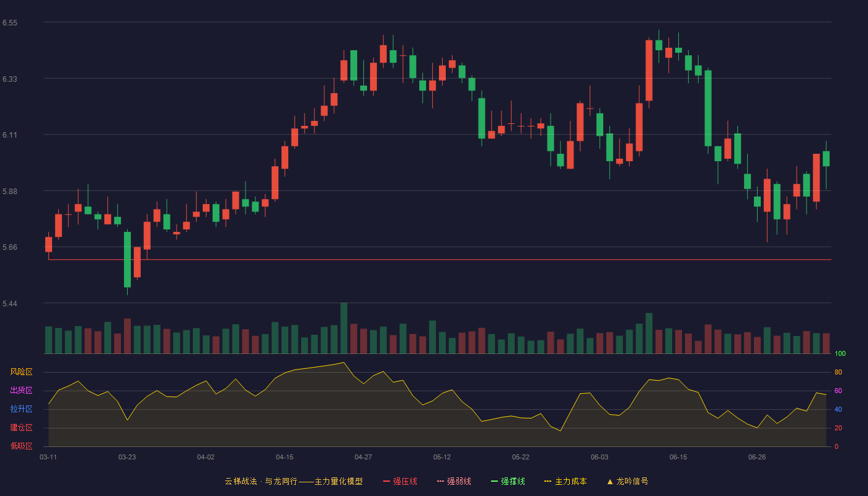
Task: Click the 04-02 date label
Action: 206,457
